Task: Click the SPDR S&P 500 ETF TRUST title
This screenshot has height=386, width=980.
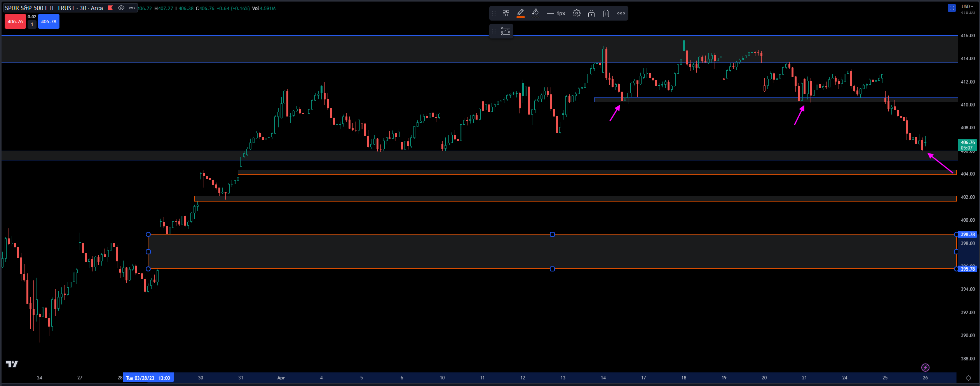Action: 54,8
